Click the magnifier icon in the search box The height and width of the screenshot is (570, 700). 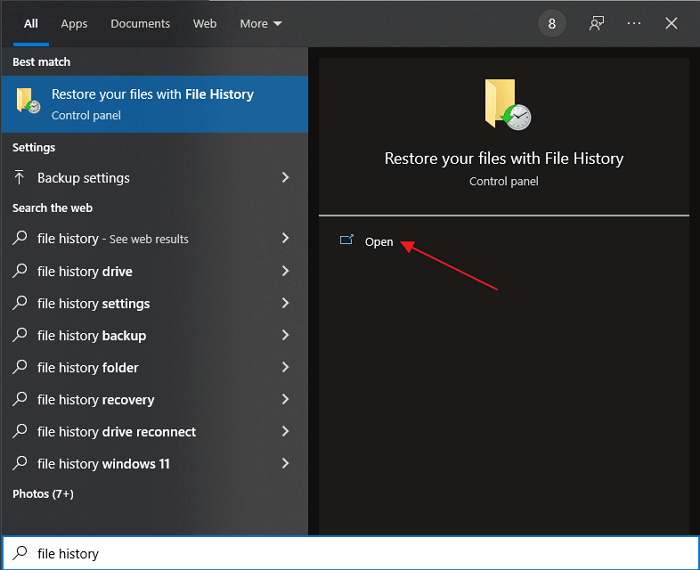tap(19, 553)
